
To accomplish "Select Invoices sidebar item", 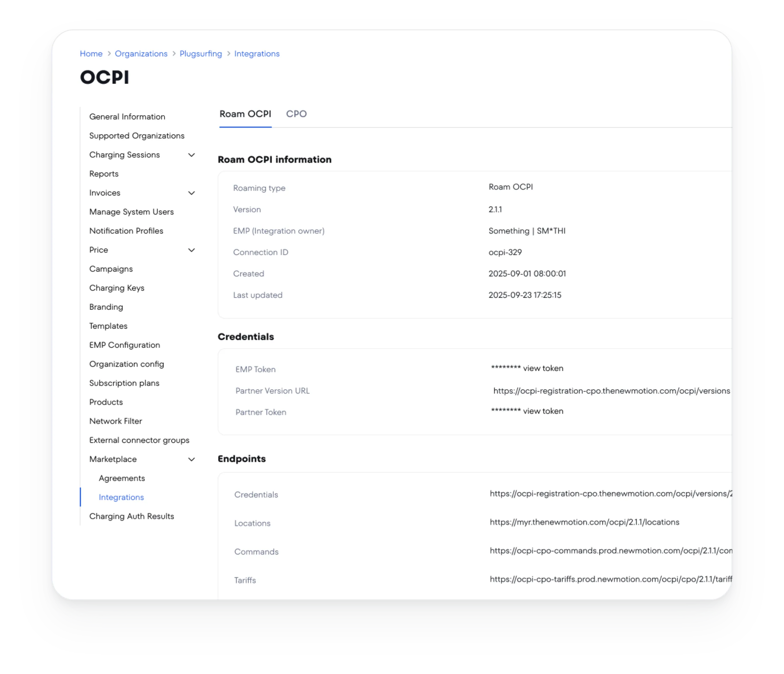I will point(105,193).
